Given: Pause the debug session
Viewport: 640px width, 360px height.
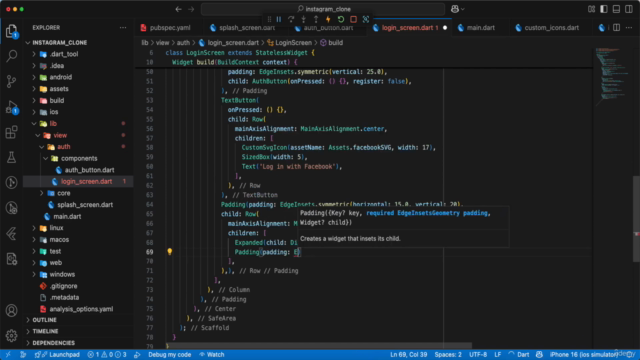Looking at the screenshot, I should (x=279, y=19).
